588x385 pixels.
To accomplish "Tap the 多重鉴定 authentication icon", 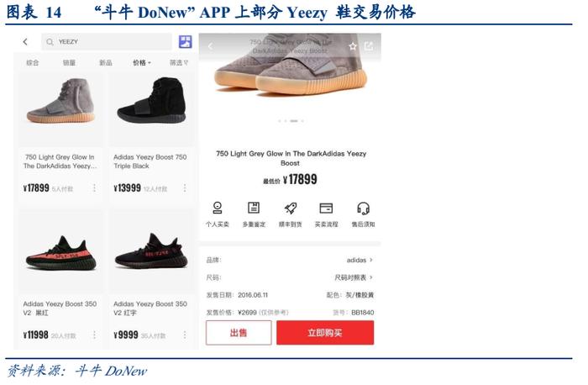I will pyautogui.click(x=254, y=208).
